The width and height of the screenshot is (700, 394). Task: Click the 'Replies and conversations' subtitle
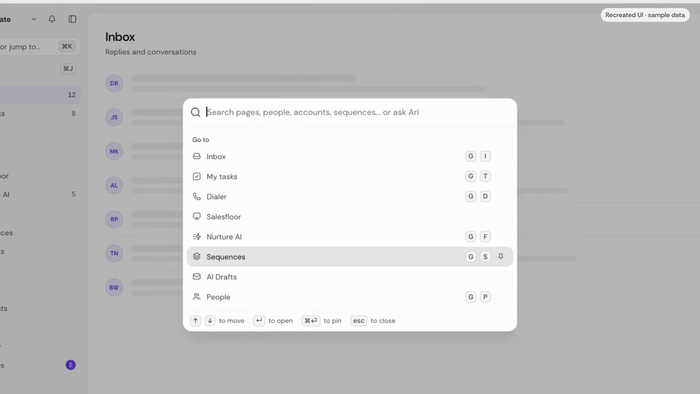point(150,52)
